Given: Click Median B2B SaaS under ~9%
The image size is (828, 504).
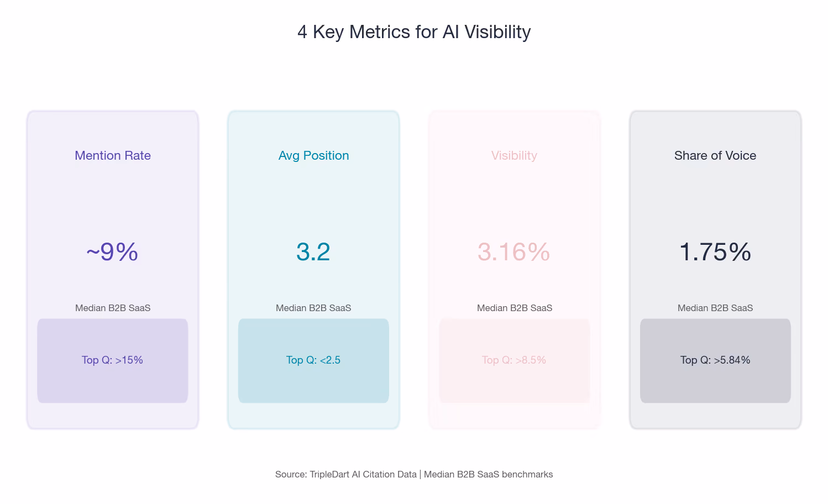Looking at the screenshot, I should click(x=113, y=308).
